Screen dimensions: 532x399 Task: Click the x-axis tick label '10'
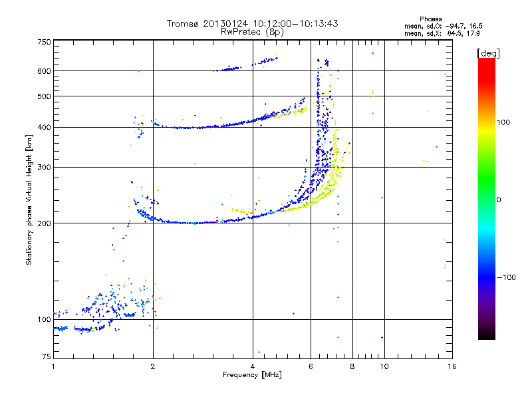pyautogui.click(x=384, y=366)
